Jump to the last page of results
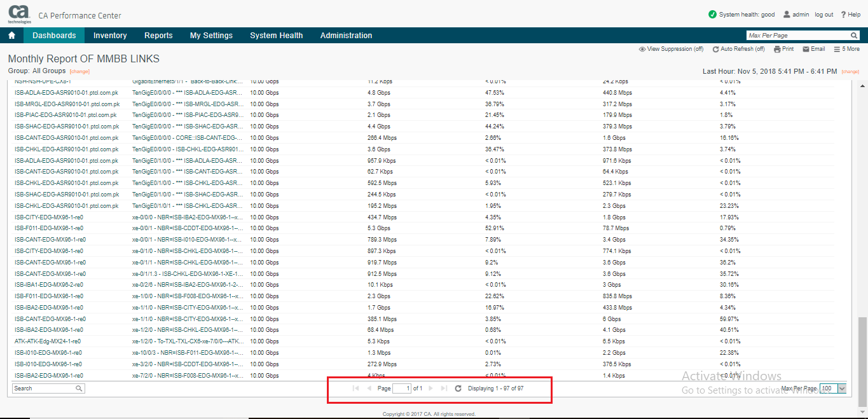 pyautogui.click(x=444, y=388)
